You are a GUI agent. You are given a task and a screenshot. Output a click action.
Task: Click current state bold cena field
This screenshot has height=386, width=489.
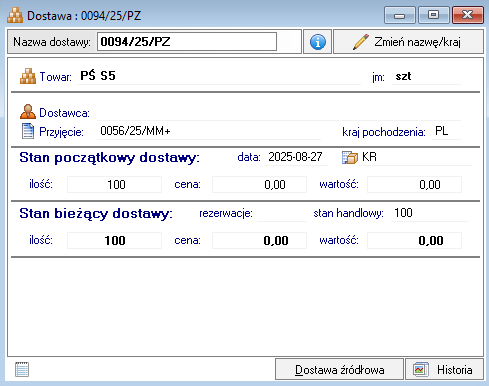259,240
